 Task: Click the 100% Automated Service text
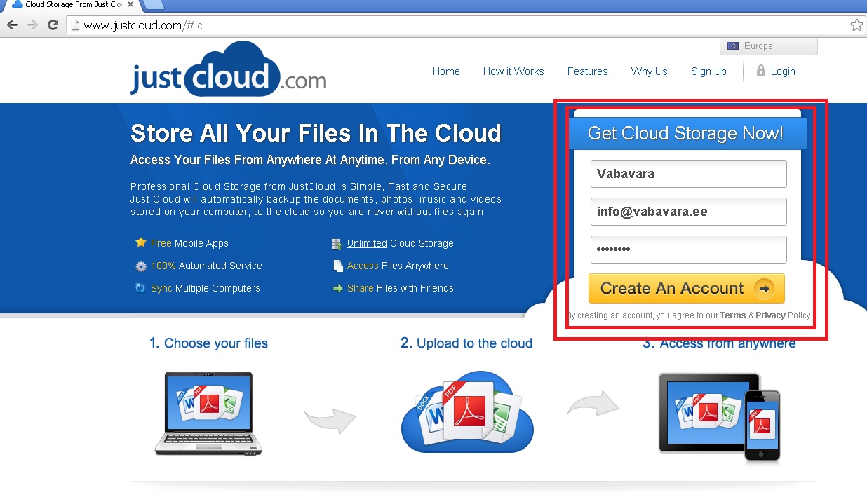206,266
